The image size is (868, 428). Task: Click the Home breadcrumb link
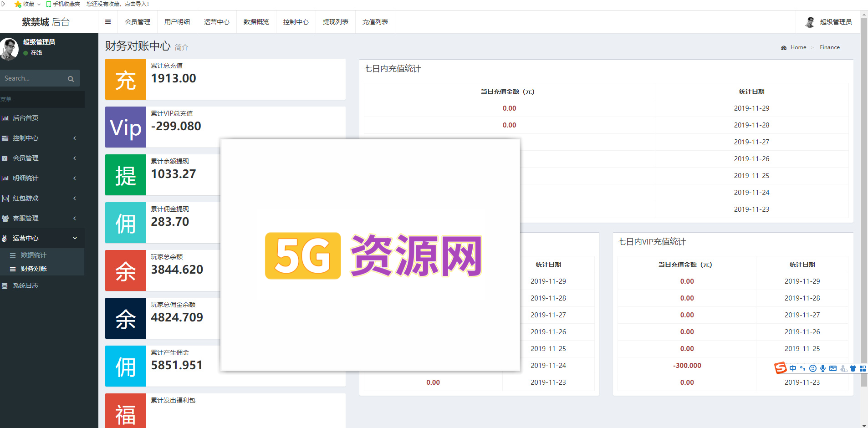(x=798, y=47)
